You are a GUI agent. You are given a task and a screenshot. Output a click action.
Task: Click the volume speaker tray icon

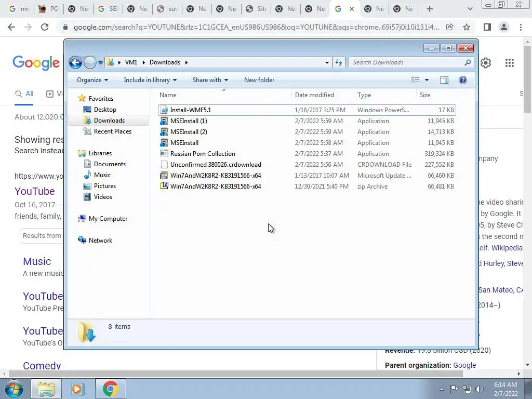[x=480, y=389]
